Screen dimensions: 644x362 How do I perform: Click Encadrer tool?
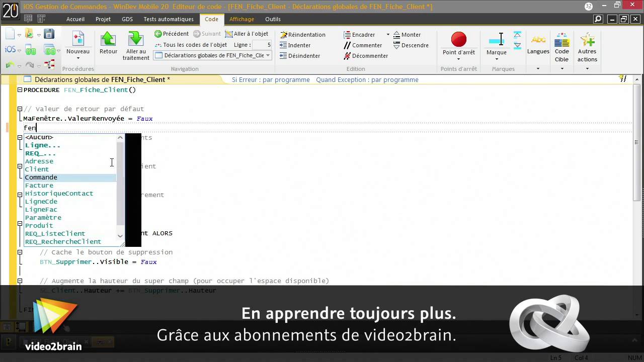tap(360, 35)
